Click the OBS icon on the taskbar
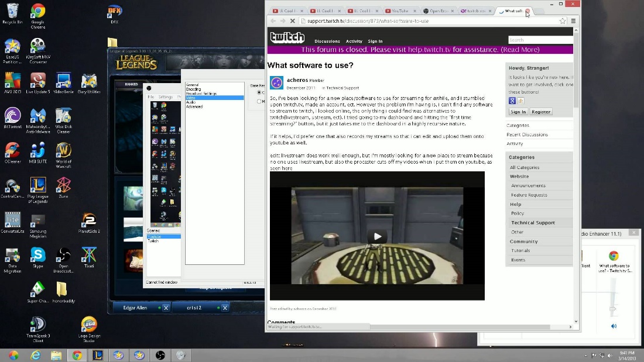 tap(160, 355)
